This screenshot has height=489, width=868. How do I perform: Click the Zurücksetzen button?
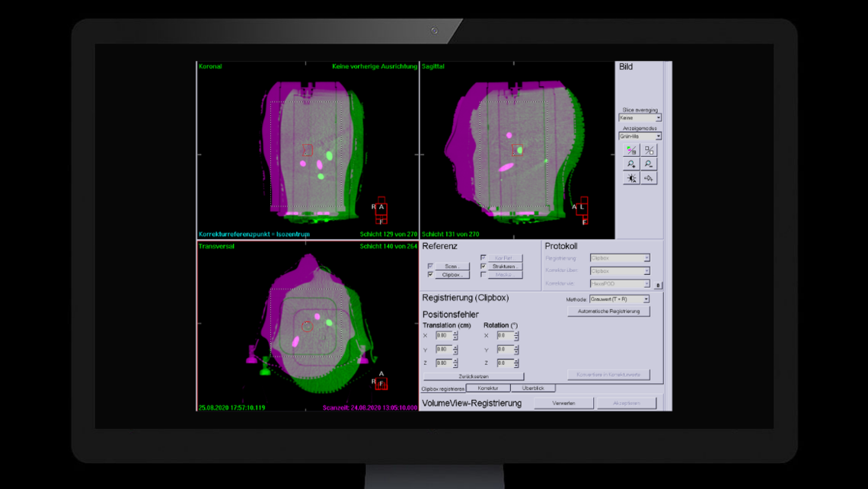474,376
